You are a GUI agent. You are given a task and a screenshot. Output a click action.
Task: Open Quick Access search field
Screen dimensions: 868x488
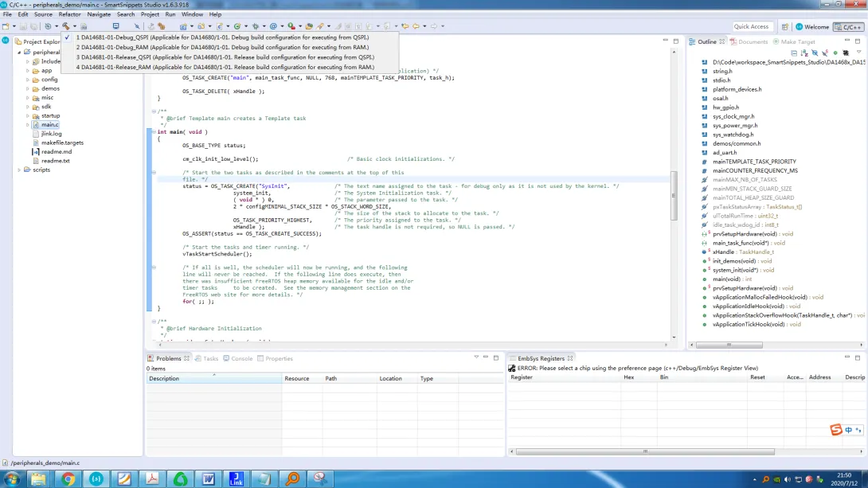[751, 26]
